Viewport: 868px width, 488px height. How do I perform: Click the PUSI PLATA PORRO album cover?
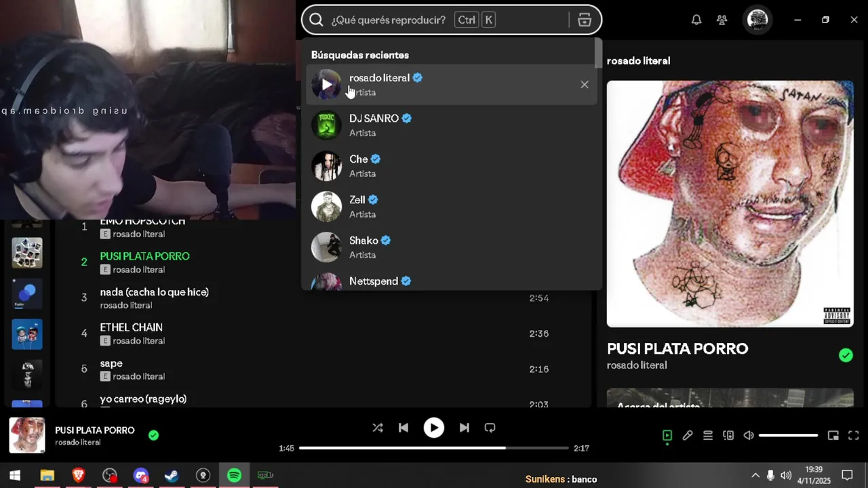tap(730, 204)
